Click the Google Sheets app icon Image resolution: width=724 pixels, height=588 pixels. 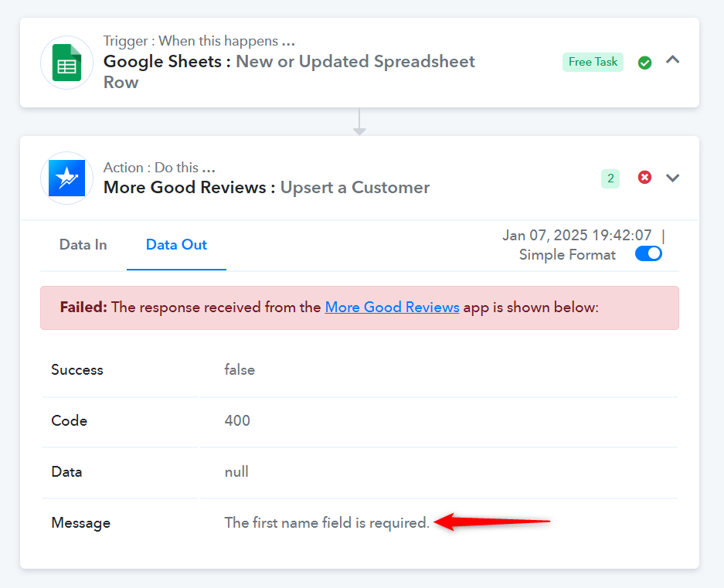tap(67, 63)
